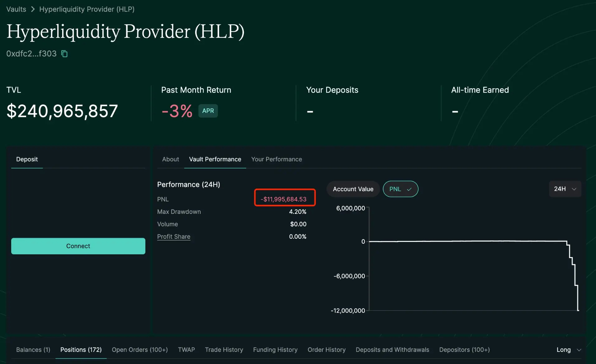Open the Funding History tab
Screen dimensions: 596x364
tap(275, 350)
